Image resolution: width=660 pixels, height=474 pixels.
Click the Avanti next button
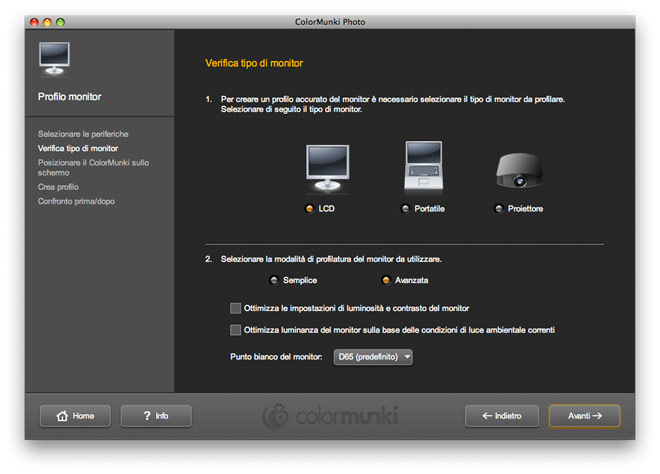click(x=585, y=416)
